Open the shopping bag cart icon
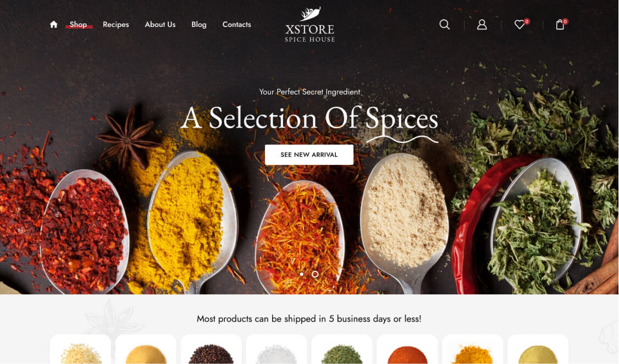This screenshot has width=619, height=364. [560, 25]
